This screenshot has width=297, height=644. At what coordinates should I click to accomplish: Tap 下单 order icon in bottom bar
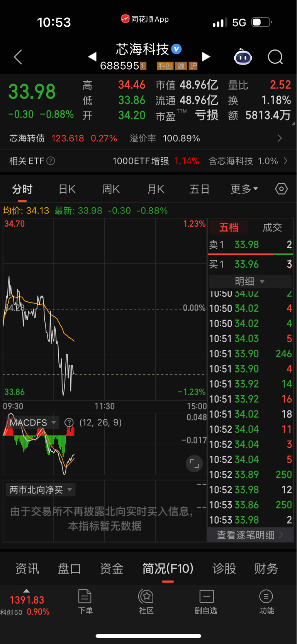tap(85, 602)
